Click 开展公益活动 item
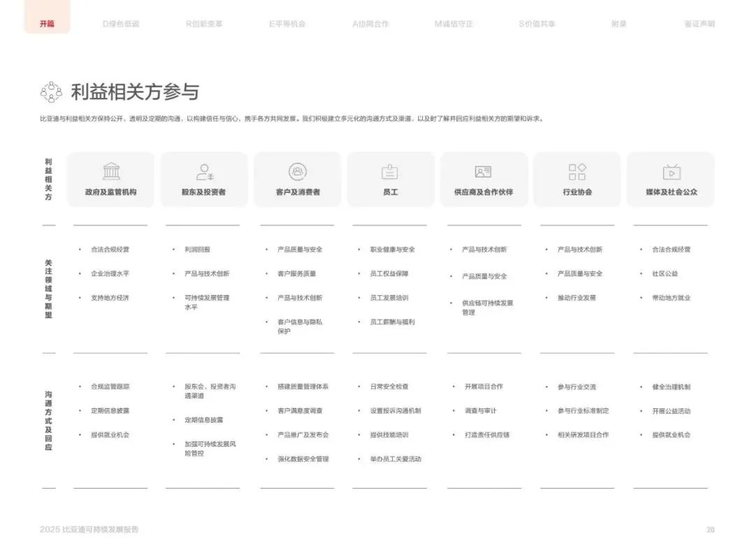This screenshot has width=755, height=560. [671, 410]
